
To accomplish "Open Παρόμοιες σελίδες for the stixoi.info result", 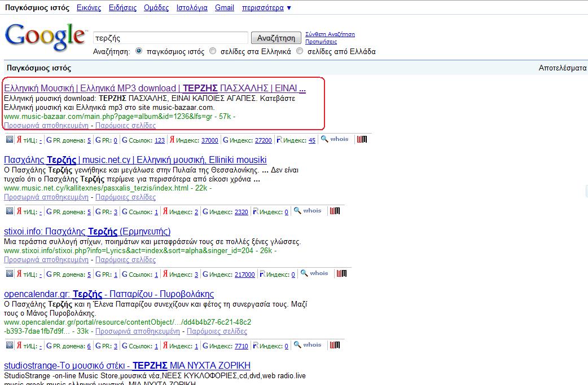I will [126, 259].
